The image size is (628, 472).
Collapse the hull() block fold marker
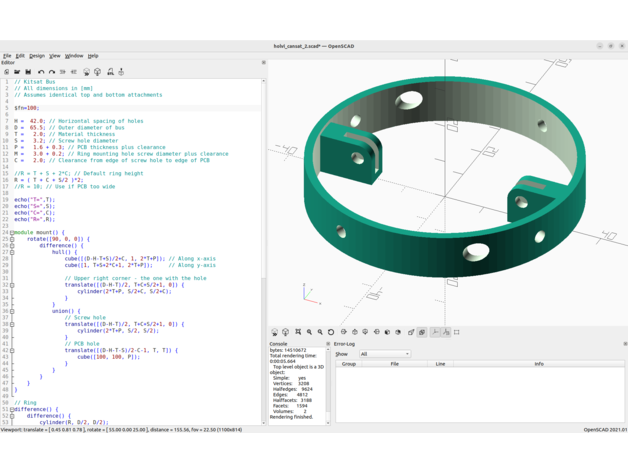click(12, 252)
